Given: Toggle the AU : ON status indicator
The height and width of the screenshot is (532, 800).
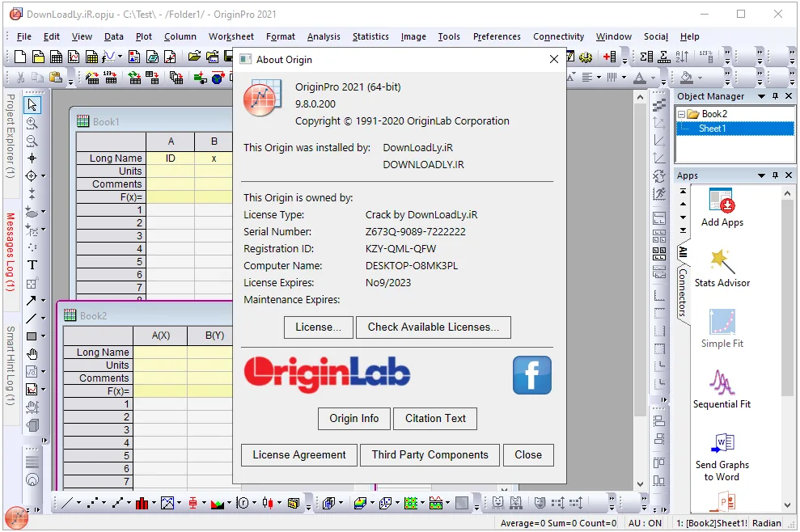Looking at the screenshot, I should click(x=645, y=523).
